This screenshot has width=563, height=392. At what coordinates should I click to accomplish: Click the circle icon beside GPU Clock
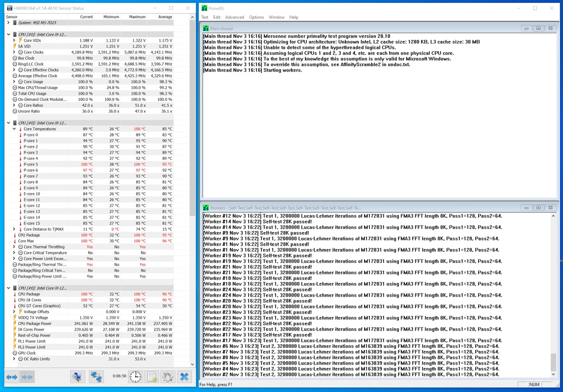pyautogui.click(x=15, y=353)
